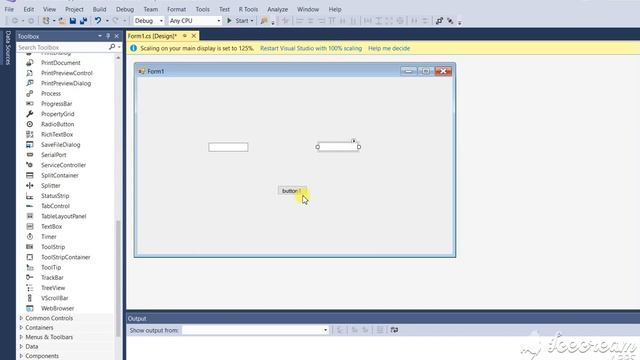Click the RadioButton icon in Toolbox

30,124
